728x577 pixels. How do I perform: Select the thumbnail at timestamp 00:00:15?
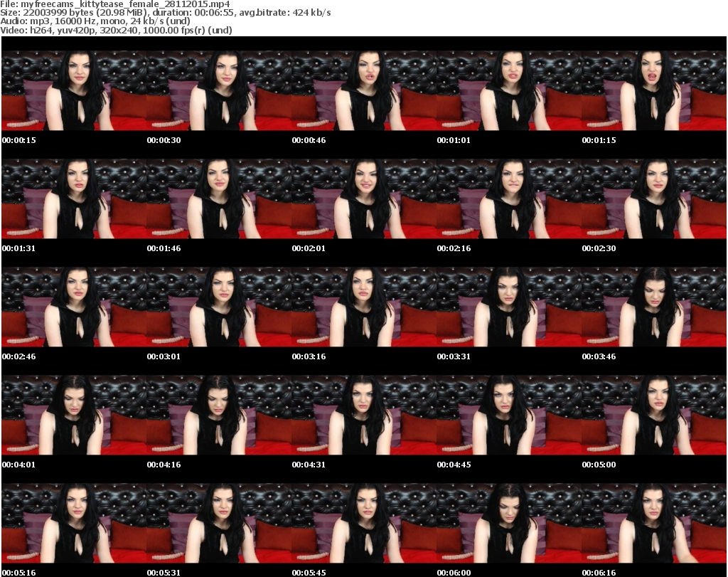tap(74, 90)
